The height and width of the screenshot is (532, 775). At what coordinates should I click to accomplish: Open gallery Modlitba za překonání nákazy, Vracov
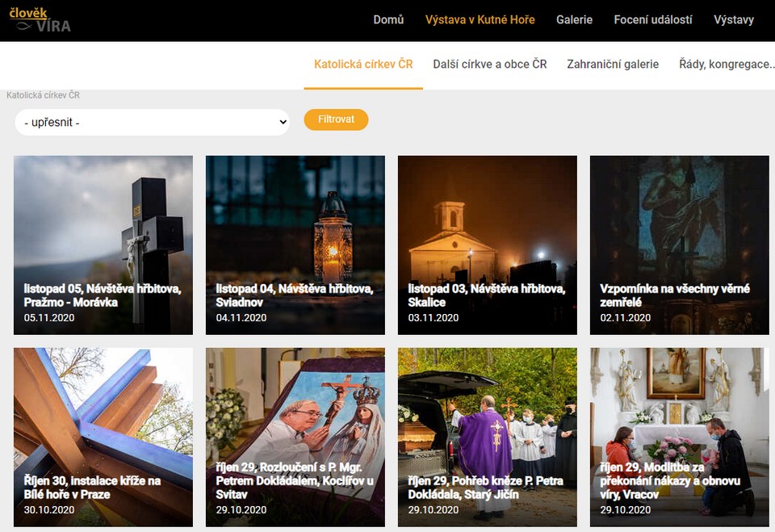pyautogui.click(x=680, y=437)
